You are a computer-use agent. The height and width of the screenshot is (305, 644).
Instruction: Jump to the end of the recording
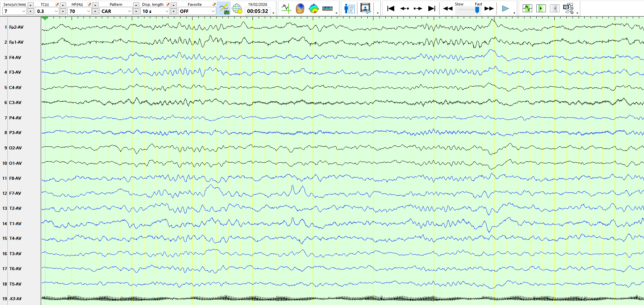click(x=432, y=9)
